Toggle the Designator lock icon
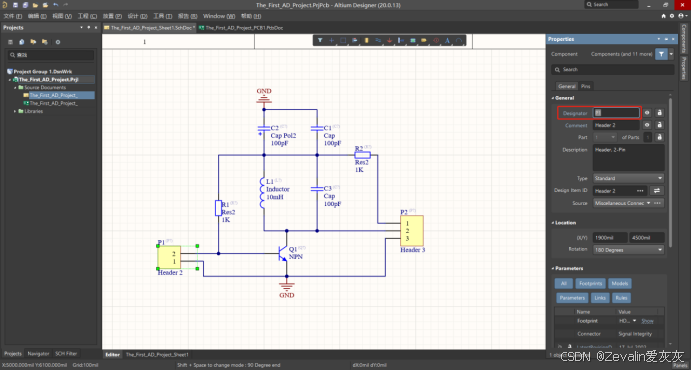 (659, 113)
